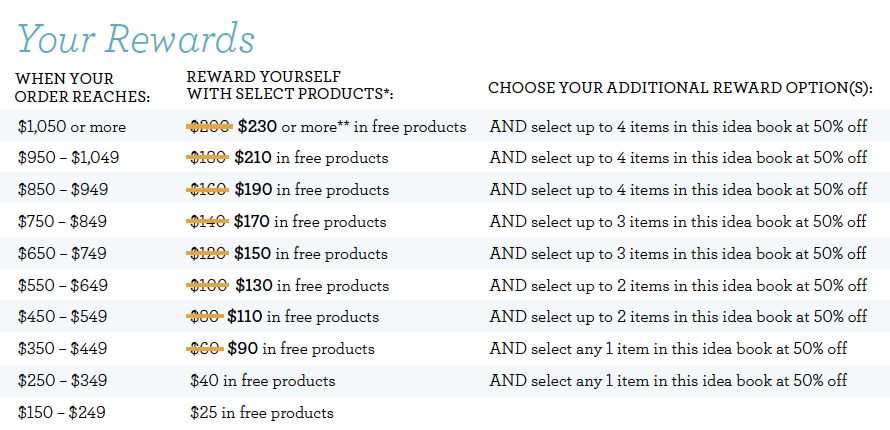Click the $950 – $1,049 order range
This screenshot has width=890, height=430.
pos(68,158)
